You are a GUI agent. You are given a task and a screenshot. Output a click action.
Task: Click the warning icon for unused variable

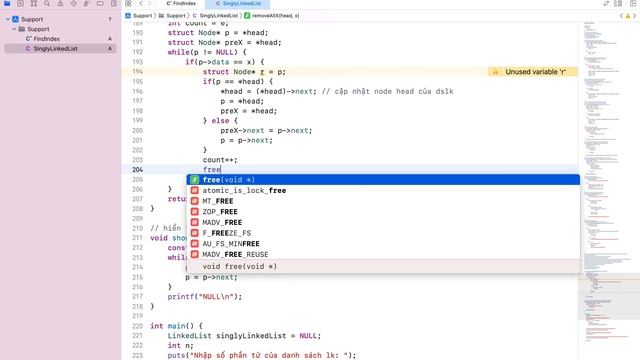click(x=496, y=72)
